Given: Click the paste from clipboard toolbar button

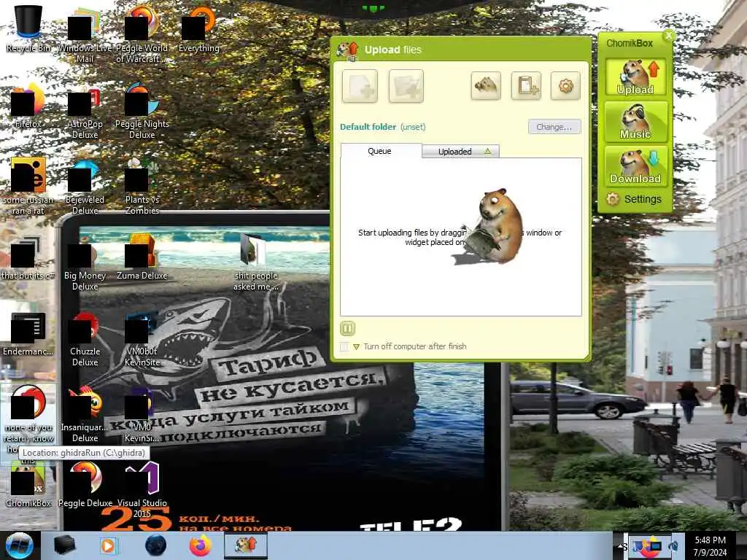Looking at the screenshot, I should point(526,86).
